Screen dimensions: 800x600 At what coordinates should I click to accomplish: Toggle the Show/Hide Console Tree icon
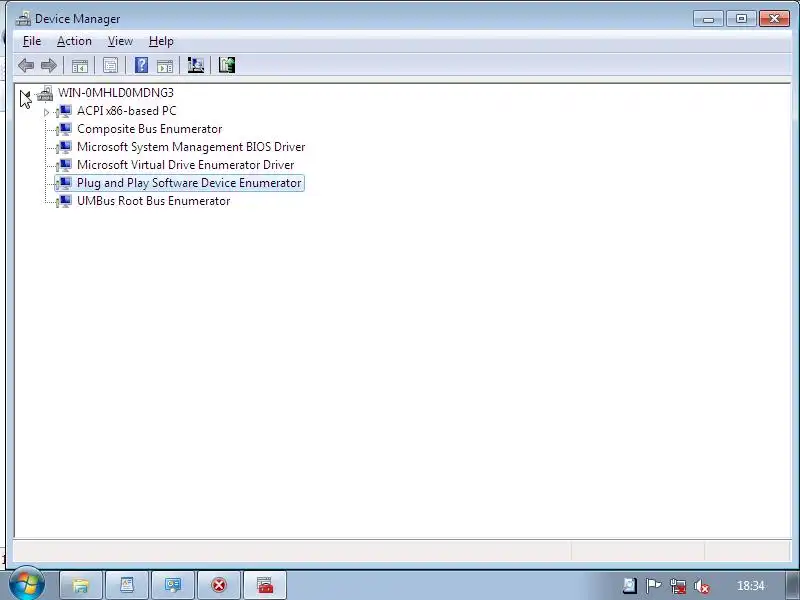(80, 65)
